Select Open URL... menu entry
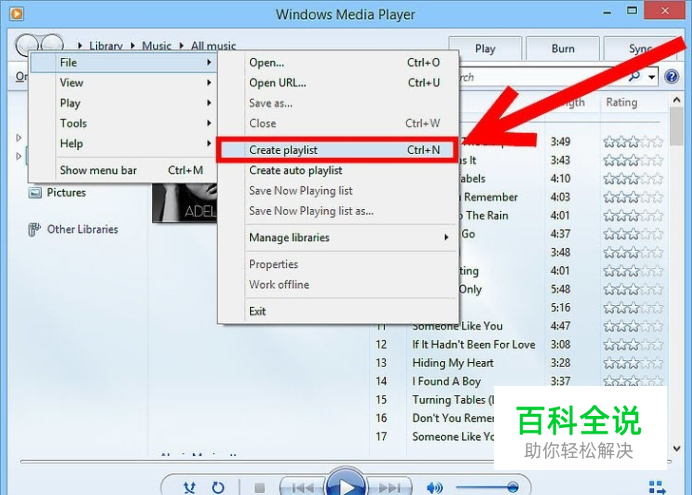This screenshot has width=692, height=495. tap(338, 83)
